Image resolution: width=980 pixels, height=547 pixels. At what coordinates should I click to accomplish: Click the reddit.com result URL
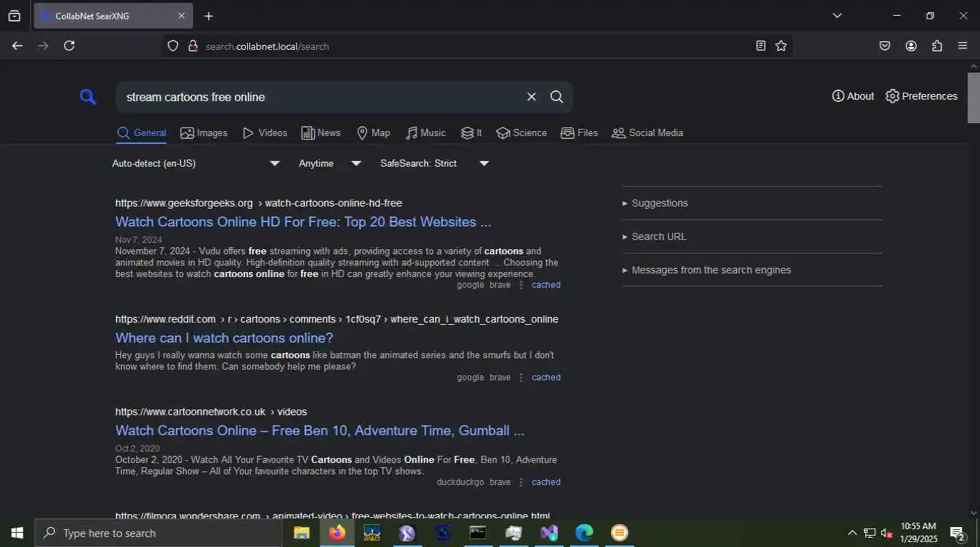click(x=337, y=319)
